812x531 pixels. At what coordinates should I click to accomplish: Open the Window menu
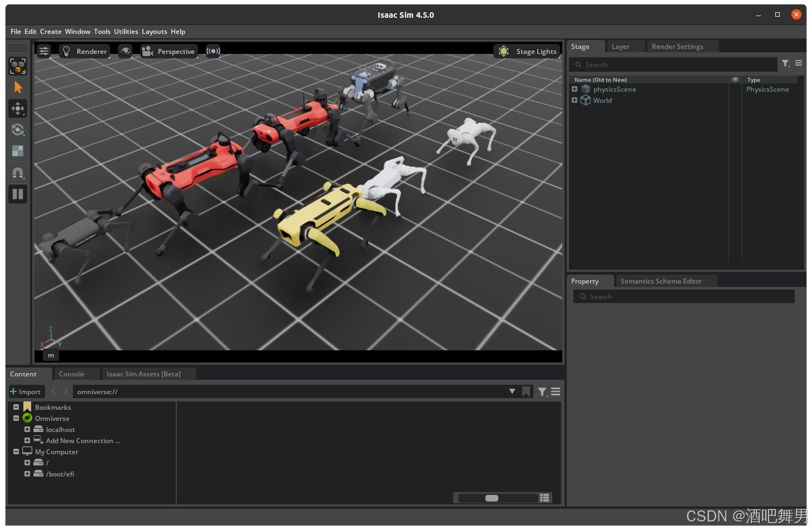pos(78,32)
